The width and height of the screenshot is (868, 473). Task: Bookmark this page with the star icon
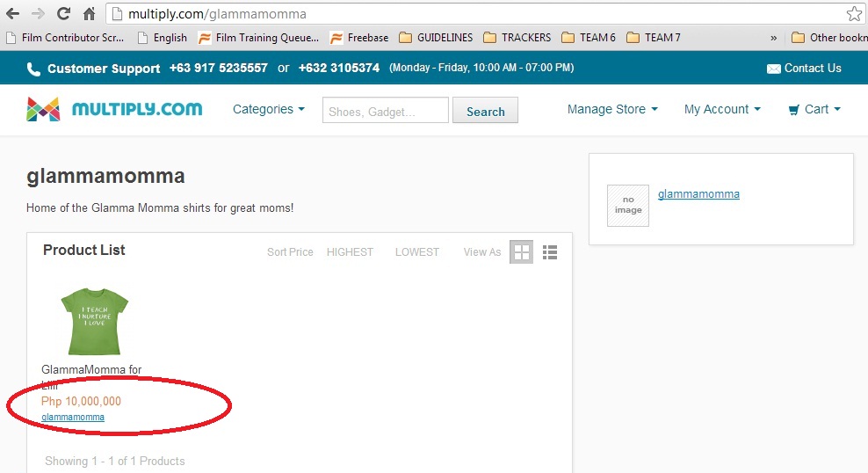pyautogui.click(x=854, y=14)
